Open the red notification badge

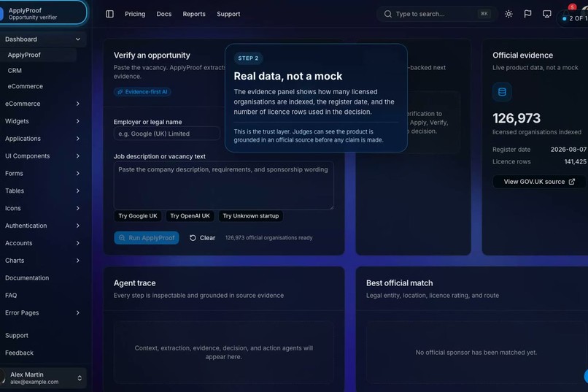[x=572, y=7]
